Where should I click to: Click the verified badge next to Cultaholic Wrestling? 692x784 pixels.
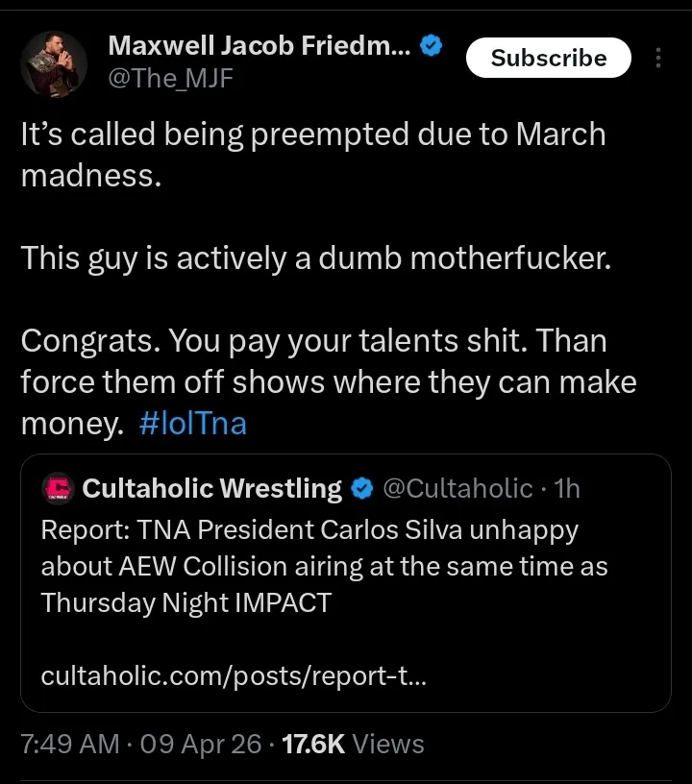pos(362,489)
